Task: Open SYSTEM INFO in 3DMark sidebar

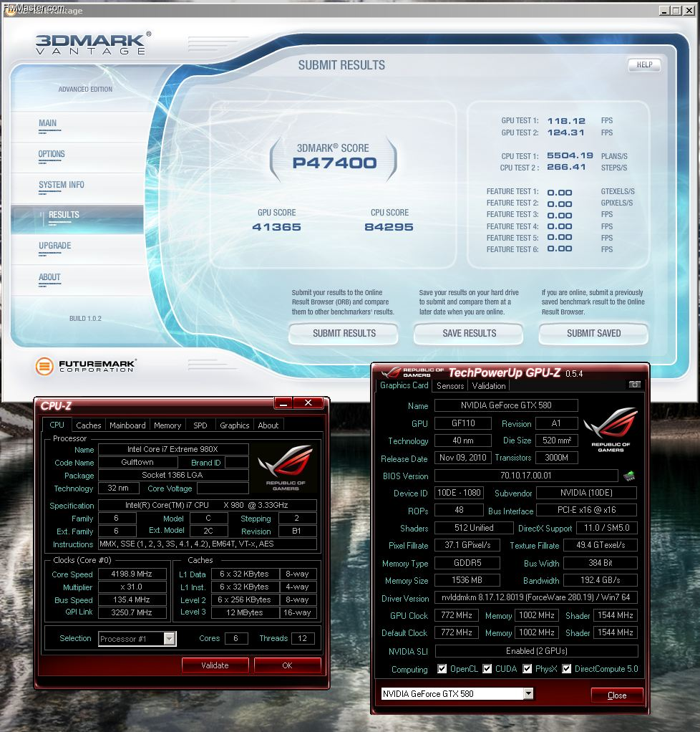Action: click(x=61, y=185)
